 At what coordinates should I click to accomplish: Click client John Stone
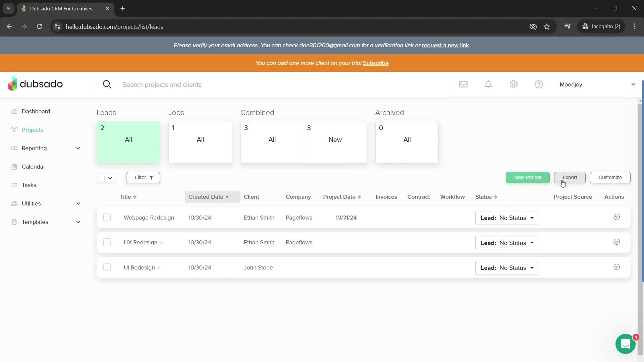click(x=258, y=267)
